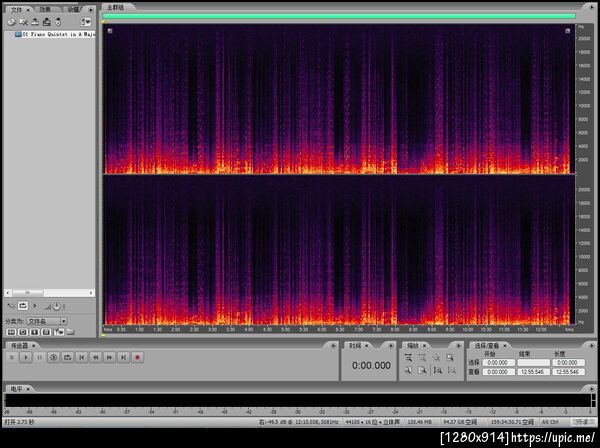Click the Fast Forward transport icon
Image resolution: width=600 pixels, height=448 pixels.
(x=109, y=357)
